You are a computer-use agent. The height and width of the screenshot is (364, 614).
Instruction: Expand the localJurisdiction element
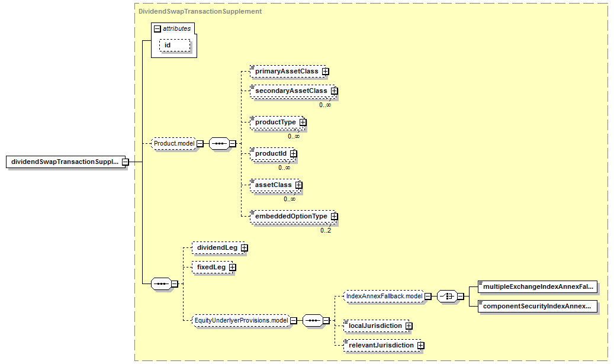tap(409, 326)
